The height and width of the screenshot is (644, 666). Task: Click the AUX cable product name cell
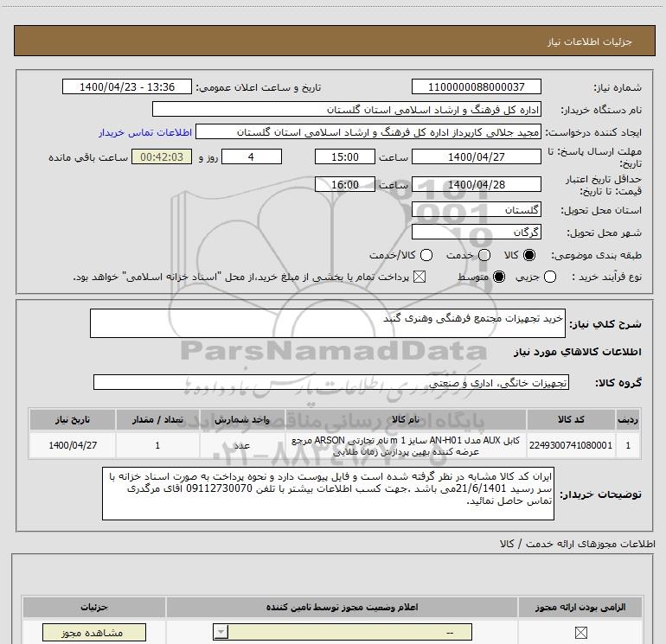406,445
